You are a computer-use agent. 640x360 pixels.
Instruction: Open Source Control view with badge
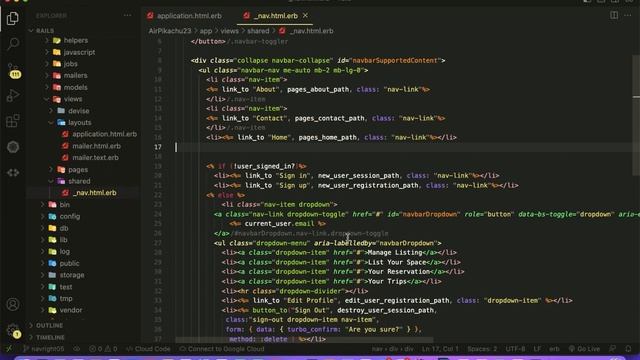[x=13, y=70]
